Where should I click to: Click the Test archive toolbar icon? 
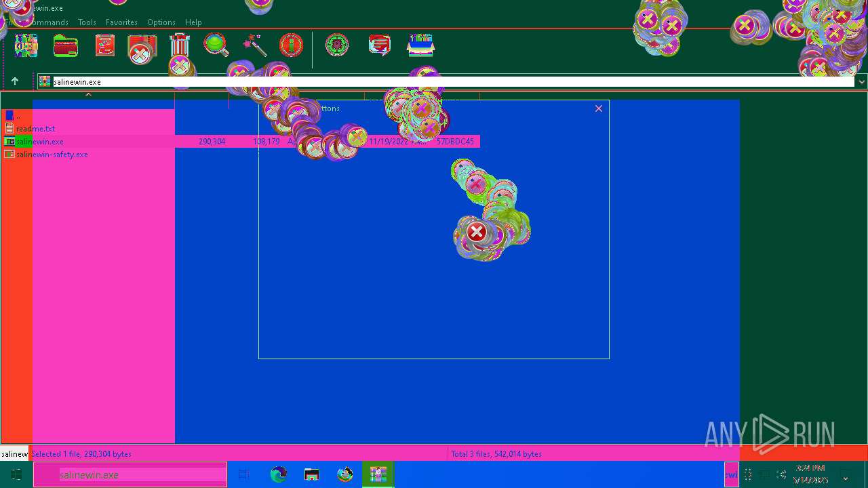click(104, 45)
